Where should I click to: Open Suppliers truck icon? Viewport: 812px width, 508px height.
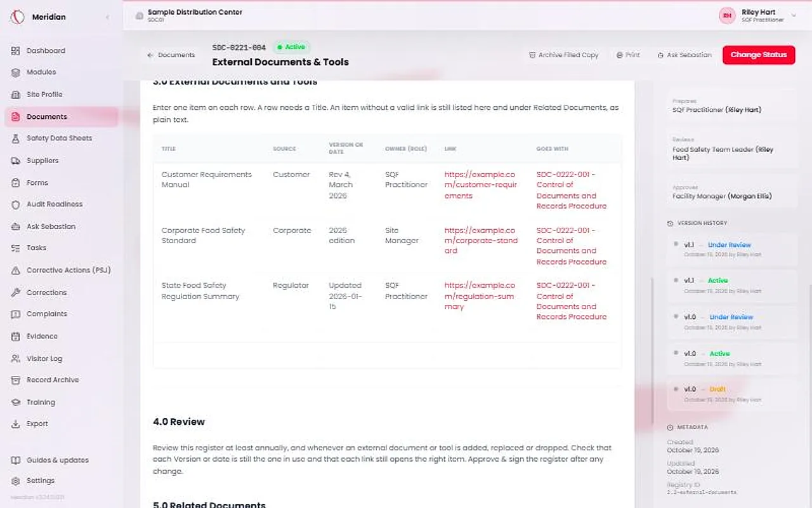[x=16, y=161]
